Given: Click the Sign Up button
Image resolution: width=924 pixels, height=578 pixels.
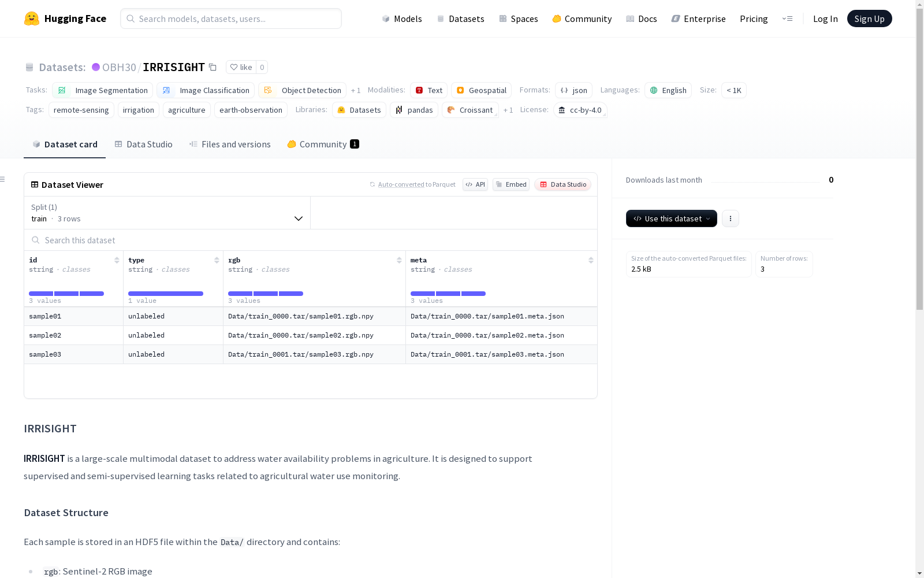Looking at the screenshot, I should coord(870,18).
